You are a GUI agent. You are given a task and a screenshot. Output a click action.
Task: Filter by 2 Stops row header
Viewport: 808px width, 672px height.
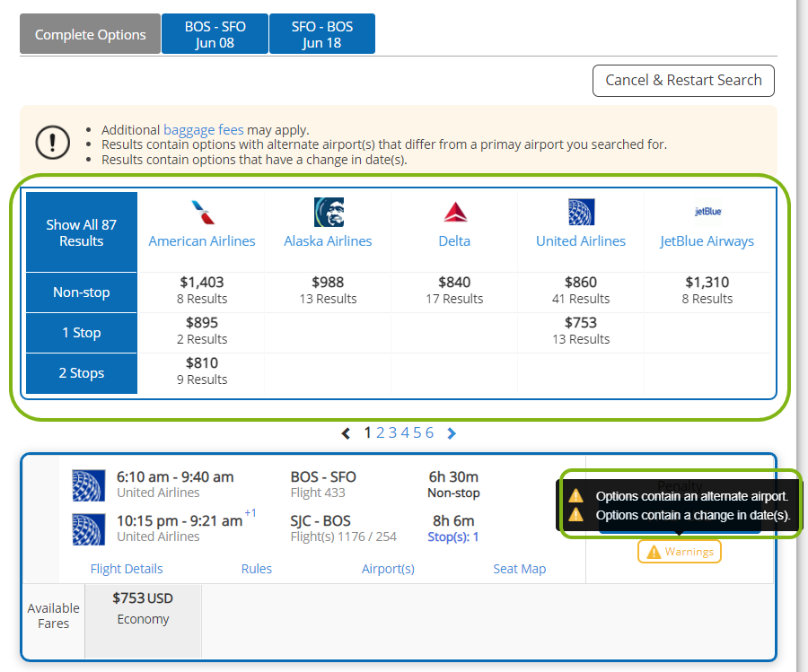pyautogui.click(x=82, y=373)
